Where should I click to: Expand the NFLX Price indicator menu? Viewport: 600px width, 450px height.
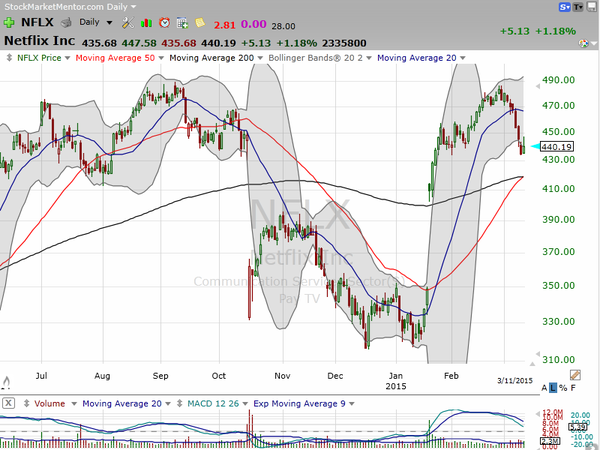point(68,58)
